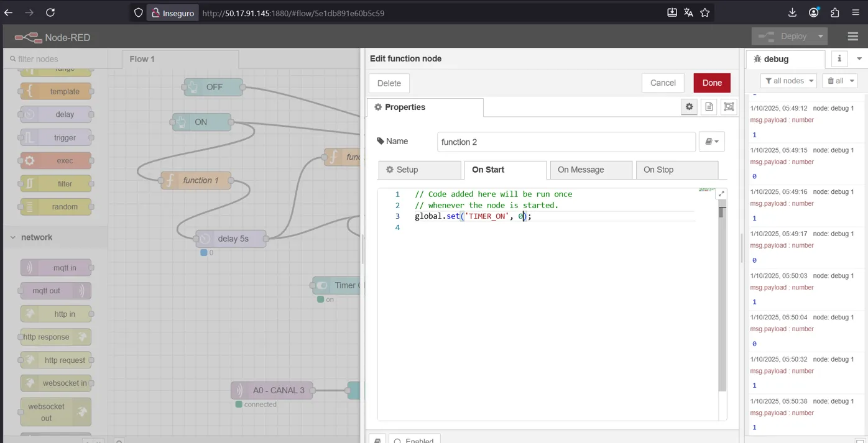Screen dimensions: 868x443
Task: Click the Delete button
Action: (x=389, y=83)
